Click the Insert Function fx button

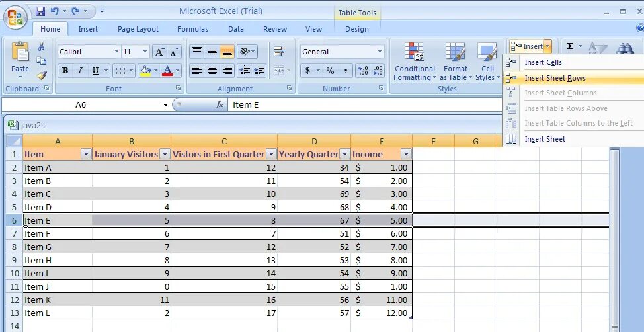[x=220, y=104]
